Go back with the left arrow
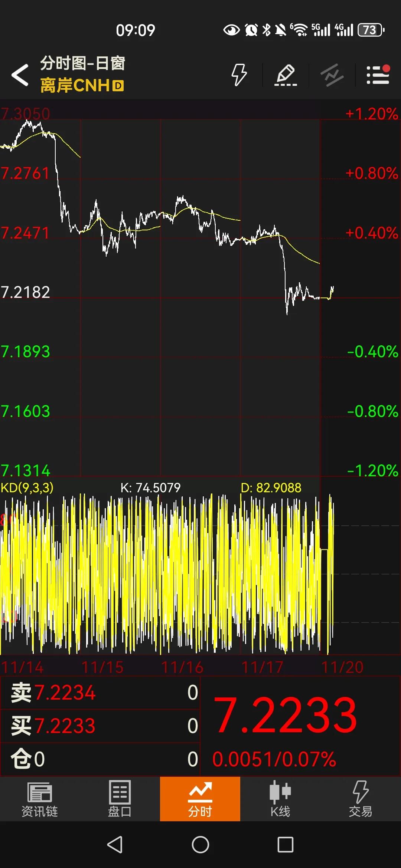 click(20, 75)
